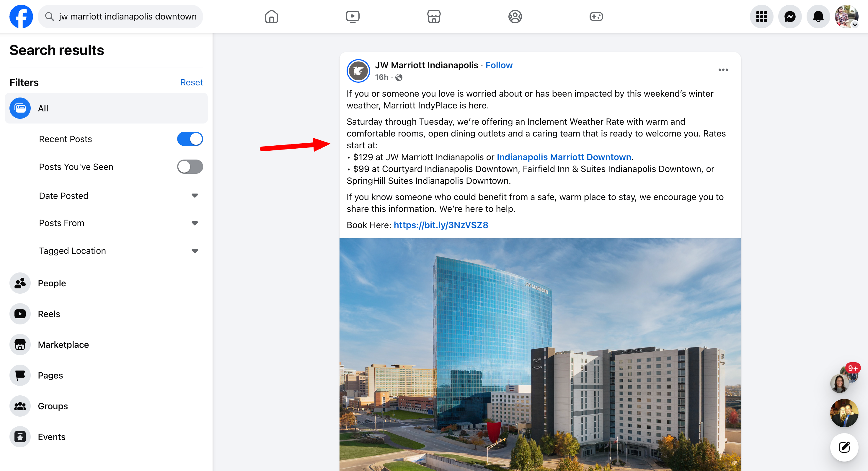
Task: Click the search box with hotel query
Action: [x=127, y=16]
